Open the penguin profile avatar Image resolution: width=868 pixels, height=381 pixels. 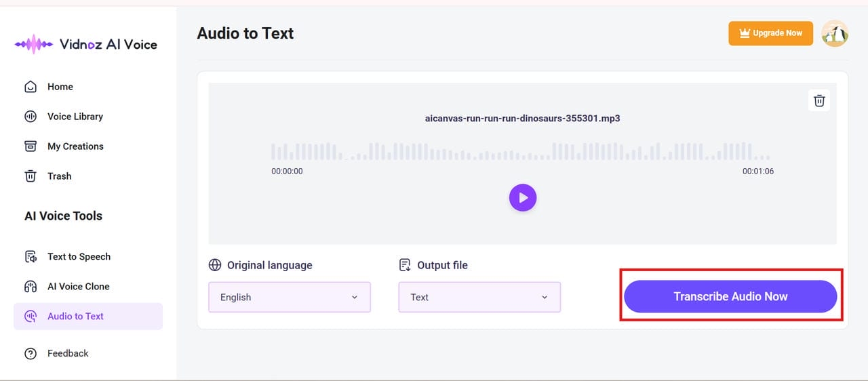pyautogui.click(x=835, y=33)
